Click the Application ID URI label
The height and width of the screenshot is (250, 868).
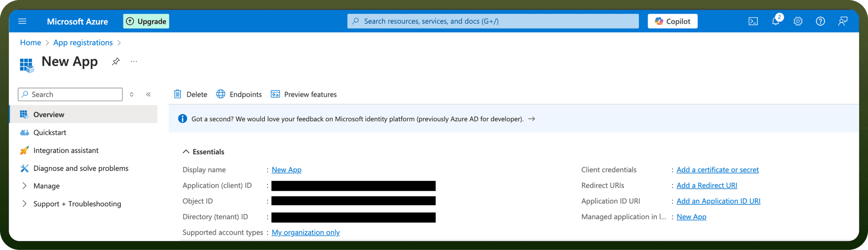(x=611, y=201)
